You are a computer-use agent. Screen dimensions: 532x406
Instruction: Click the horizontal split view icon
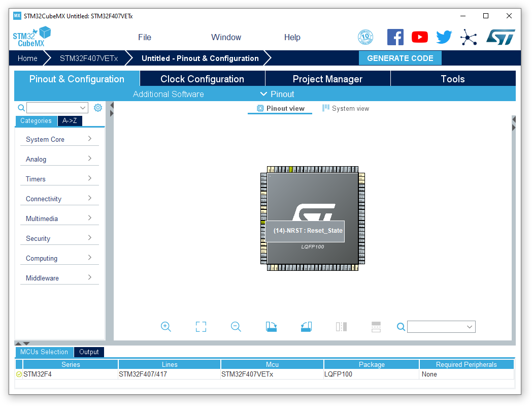(376, 327)
